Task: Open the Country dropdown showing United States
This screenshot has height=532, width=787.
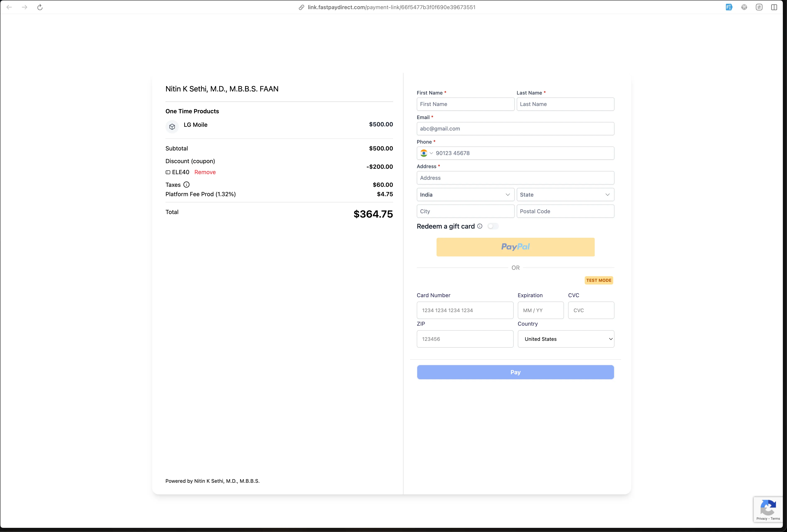Action: (x=566, y=339)
